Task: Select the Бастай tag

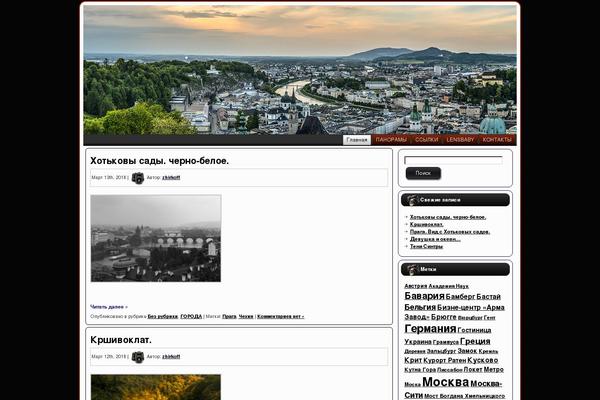Action: 489,297
